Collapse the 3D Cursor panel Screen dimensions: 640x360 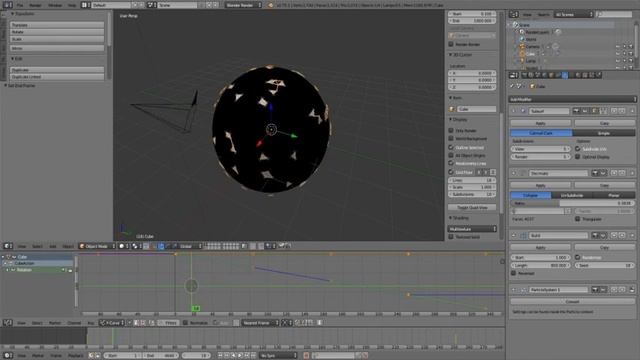[x=451, y=55]
